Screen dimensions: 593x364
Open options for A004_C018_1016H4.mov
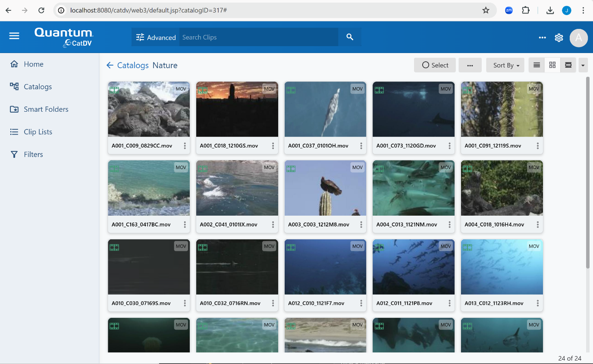[x=538, y=225]
